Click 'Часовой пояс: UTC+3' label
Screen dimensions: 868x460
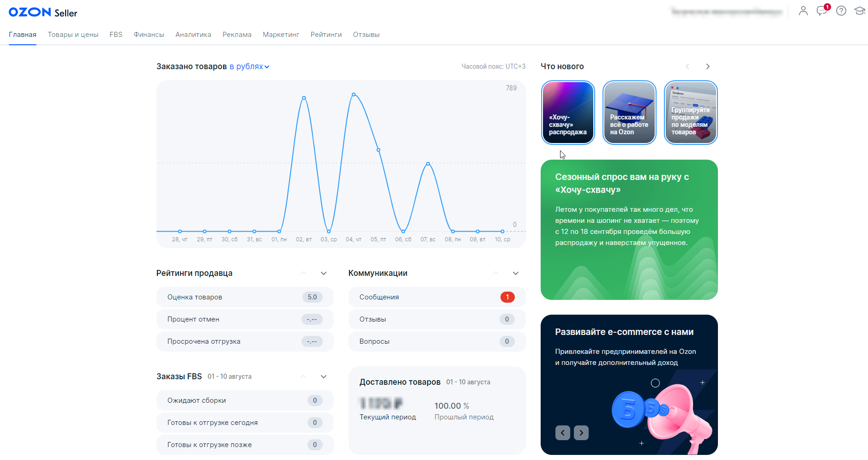tap(494, 66)
